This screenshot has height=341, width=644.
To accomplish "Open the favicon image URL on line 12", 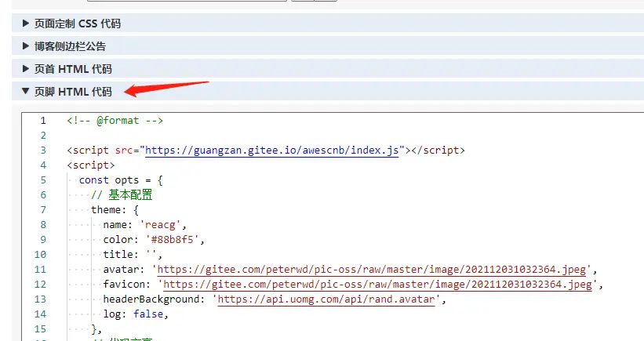I will tap(377, 285).
